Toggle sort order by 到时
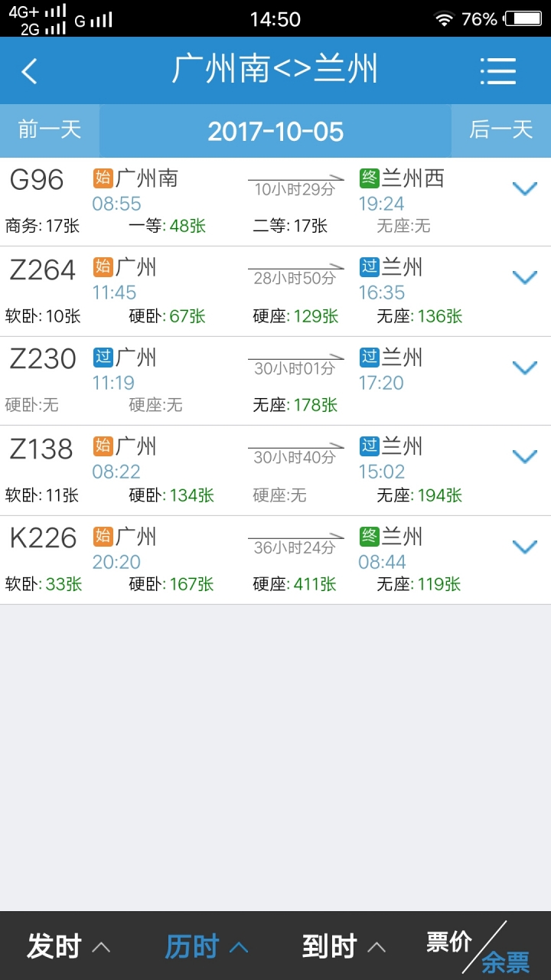This screenshot has height=980, width=551. tap(344, 947)
